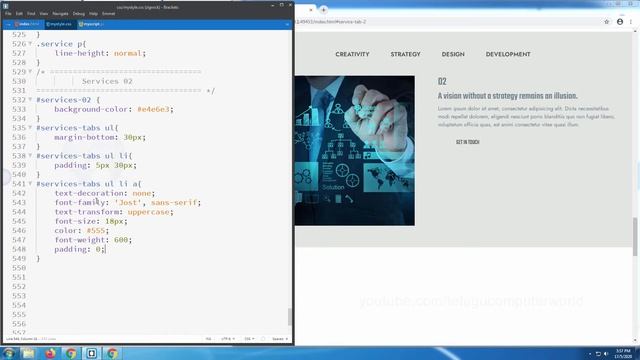Click the 'uppercase' value on line 544

(148, 212)
